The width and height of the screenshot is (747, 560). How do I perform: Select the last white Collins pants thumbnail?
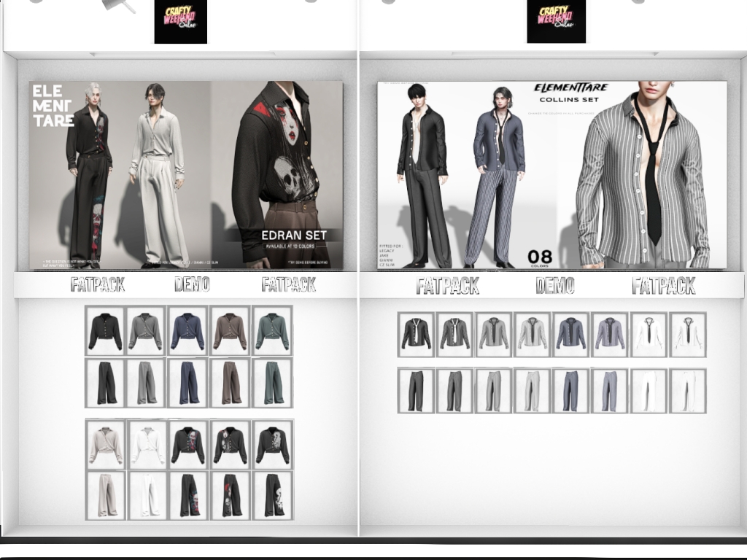tap(687, 391)
